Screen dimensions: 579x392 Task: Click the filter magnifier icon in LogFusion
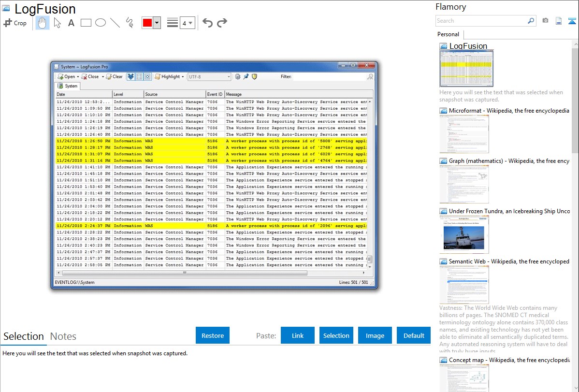[x=370, y=76]
